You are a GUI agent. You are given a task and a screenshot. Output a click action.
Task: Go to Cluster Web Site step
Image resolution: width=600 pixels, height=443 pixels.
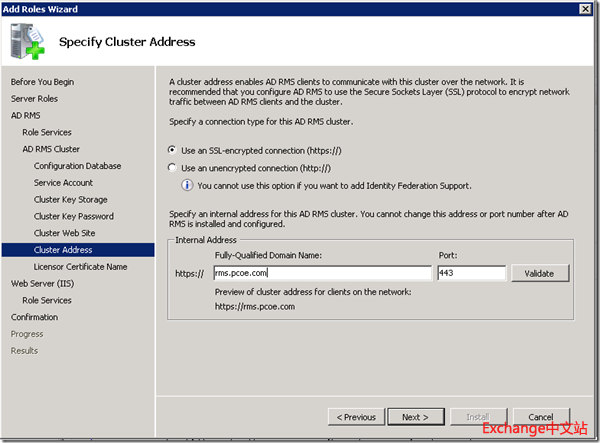coord(65,233)
